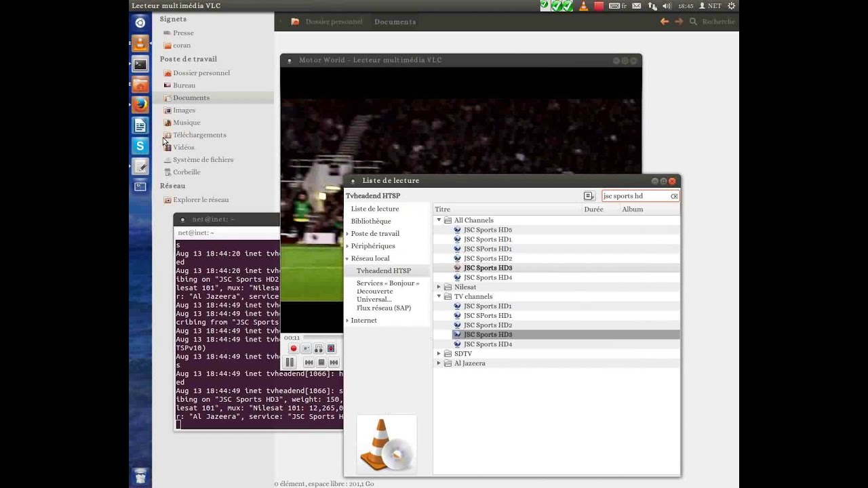868x488 pixels.
Task: Select Bibliothèque in playlist sidebar
Action: coord(371,221)
